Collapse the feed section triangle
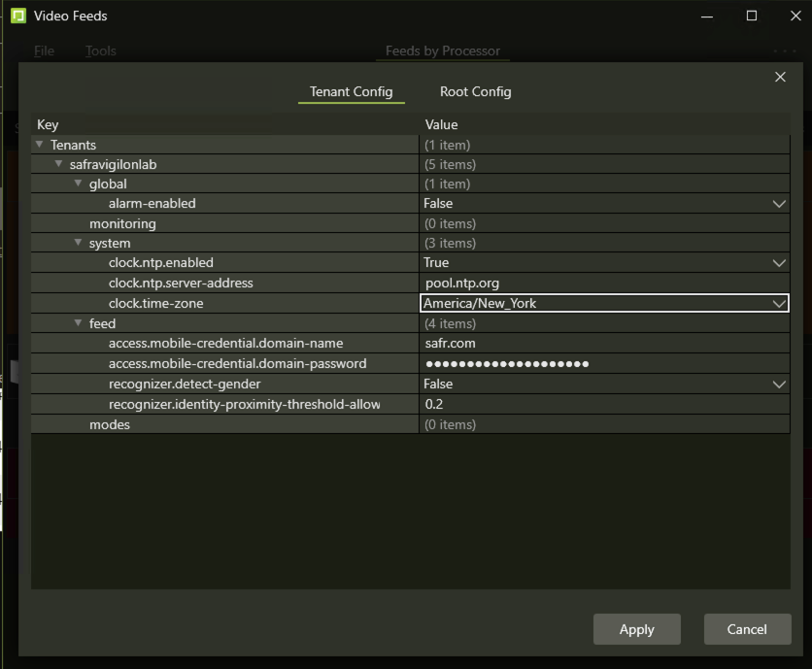 click(x=79, y=323)
